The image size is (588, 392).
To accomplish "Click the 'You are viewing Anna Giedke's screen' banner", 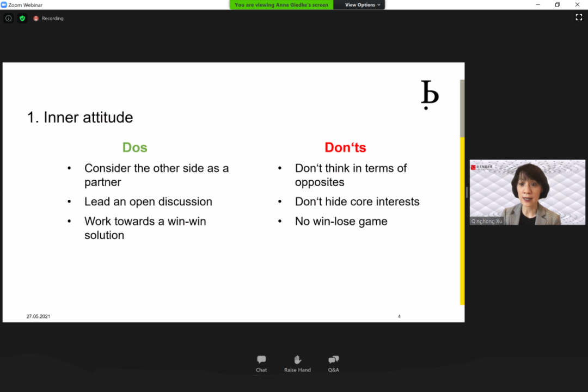I will (x=281, y=5).
